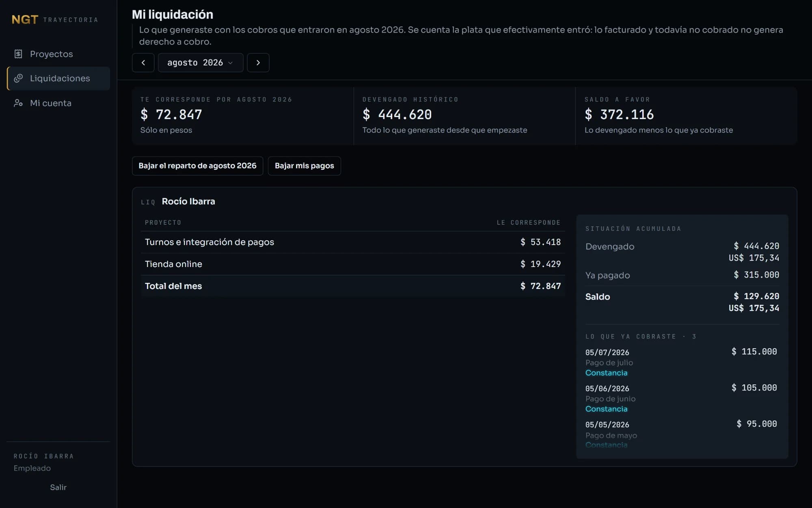Viewport: 812px width, 508px height.
Task: Click the 05/05/2026 payment date
Action: click(607, 425)
